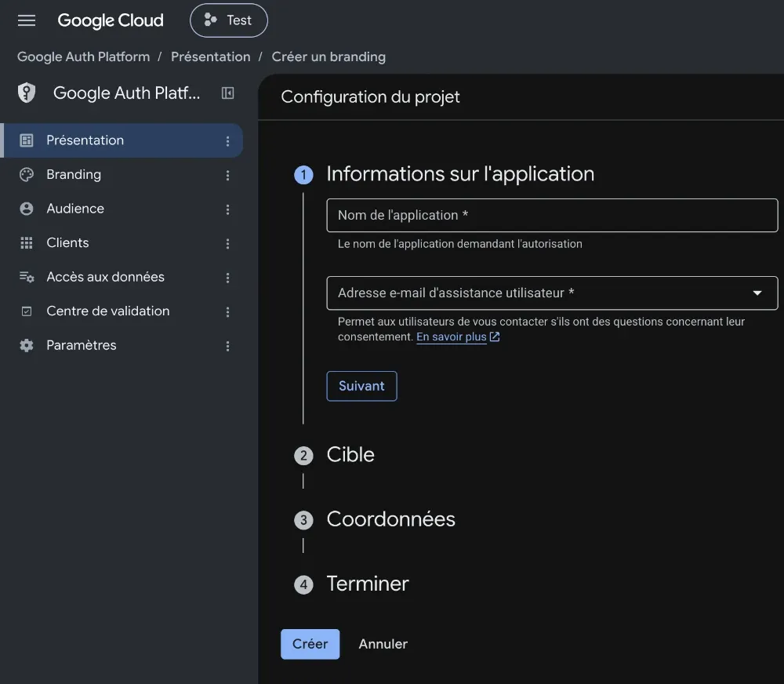Click the Accès aux données icon

pyautogui.click(x=27, y=277)
